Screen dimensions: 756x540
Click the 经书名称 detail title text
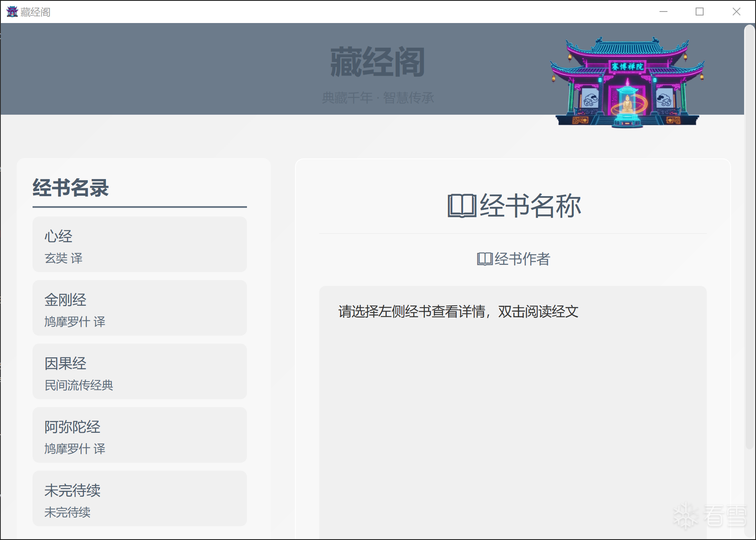click(530, 206)
